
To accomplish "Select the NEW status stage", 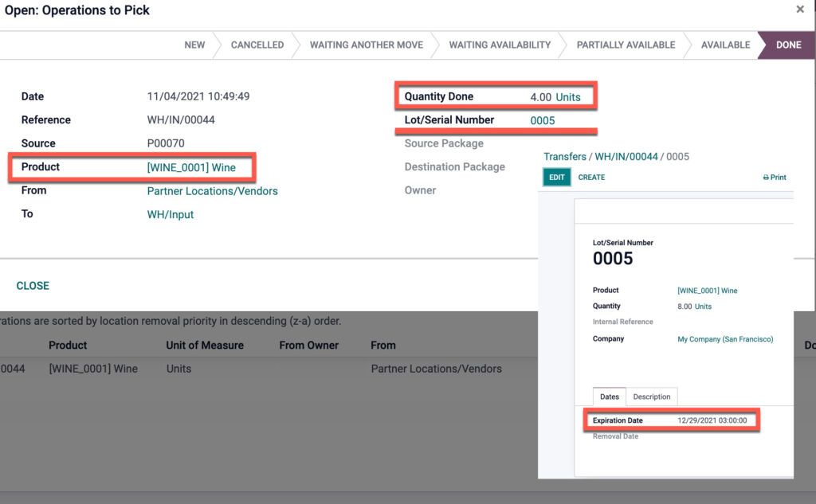I will pyautogui.click(x=194, y=45).
